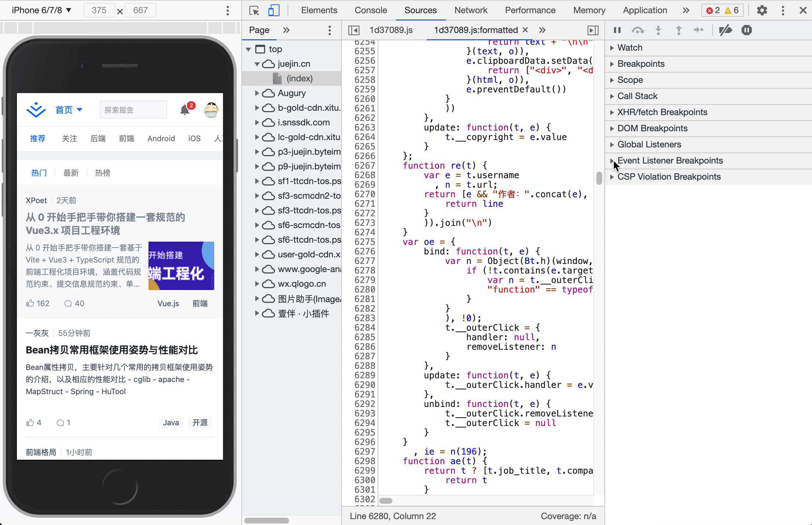812x525 pixels.
Task: Open the 1d37089.js source tab
Action: (391, 30)
